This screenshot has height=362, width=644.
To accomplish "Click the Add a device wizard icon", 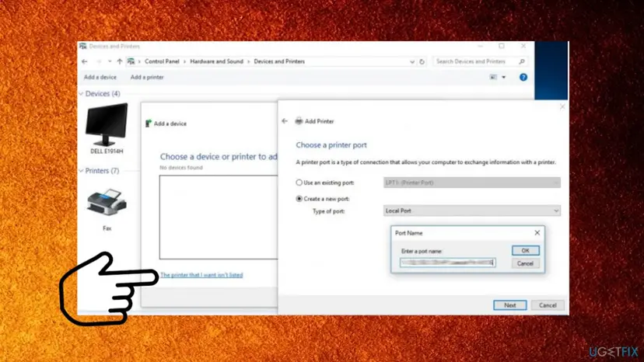I will click(x=149, y=124).
